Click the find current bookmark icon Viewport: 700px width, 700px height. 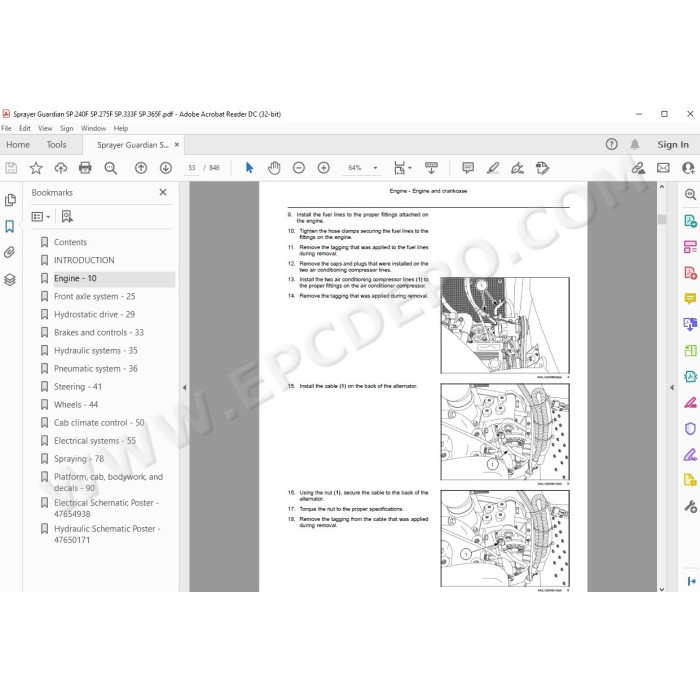[x=67, y=217]
